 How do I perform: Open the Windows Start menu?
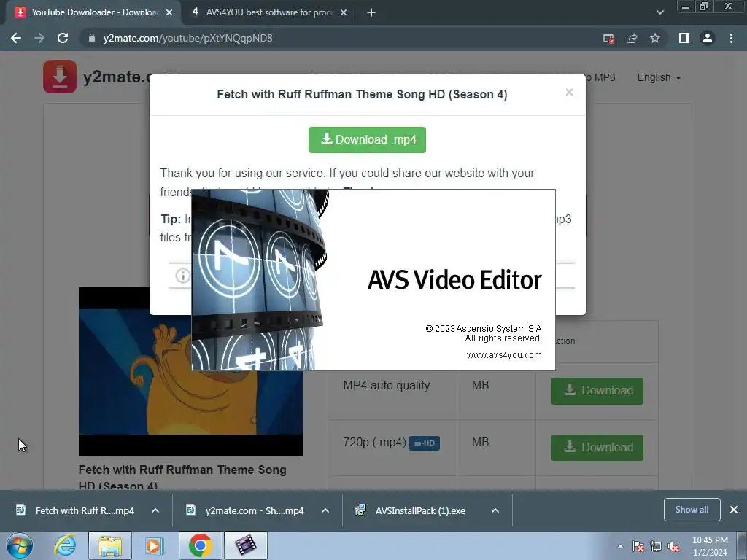tap(20, 545)
